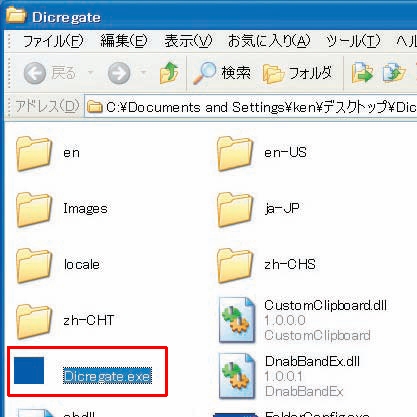Select the en-US folder icon
417x417 pixels.
tap(235, 154)
